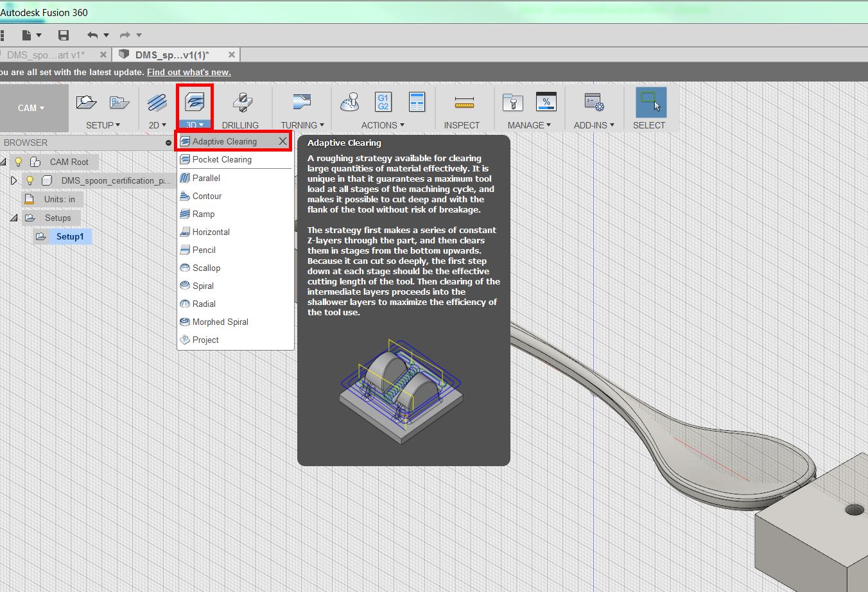Collapse the Browser panel with the minus button
Image resolution: width=868 pixels, height=592 pixels.
(x=169, y=143)
